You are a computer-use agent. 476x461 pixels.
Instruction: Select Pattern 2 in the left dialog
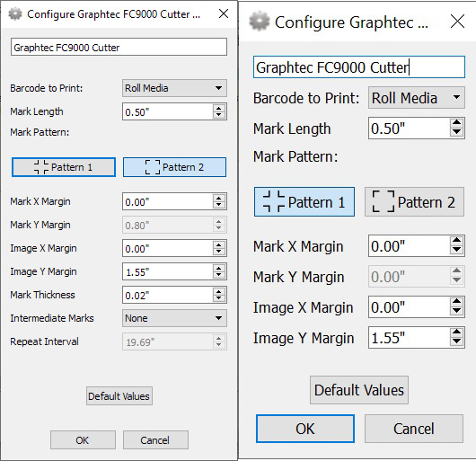(x=174, y=167)
